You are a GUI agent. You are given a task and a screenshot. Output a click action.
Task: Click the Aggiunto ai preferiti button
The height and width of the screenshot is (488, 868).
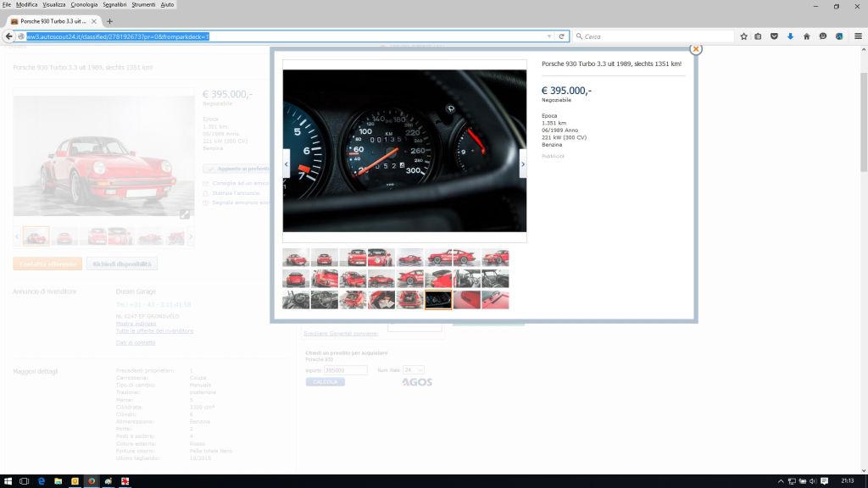point(237,169)
